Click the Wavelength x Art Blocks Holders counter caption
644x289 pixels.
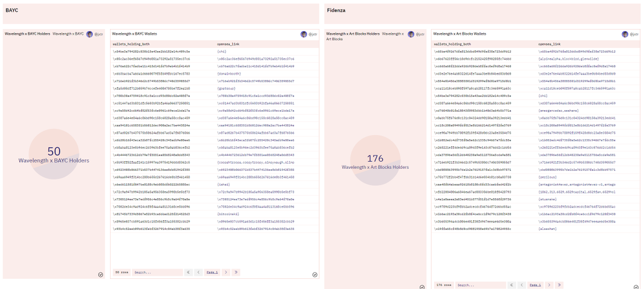pos(375,167)
